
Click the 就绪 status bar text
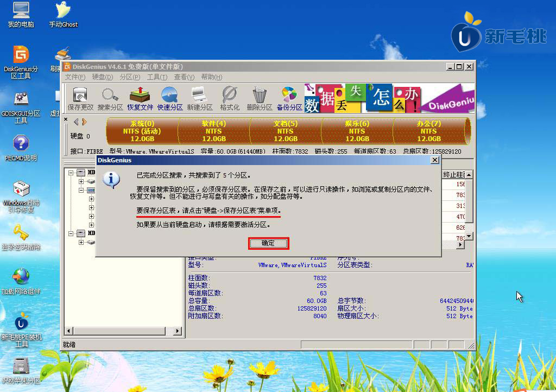coord(69,345)
